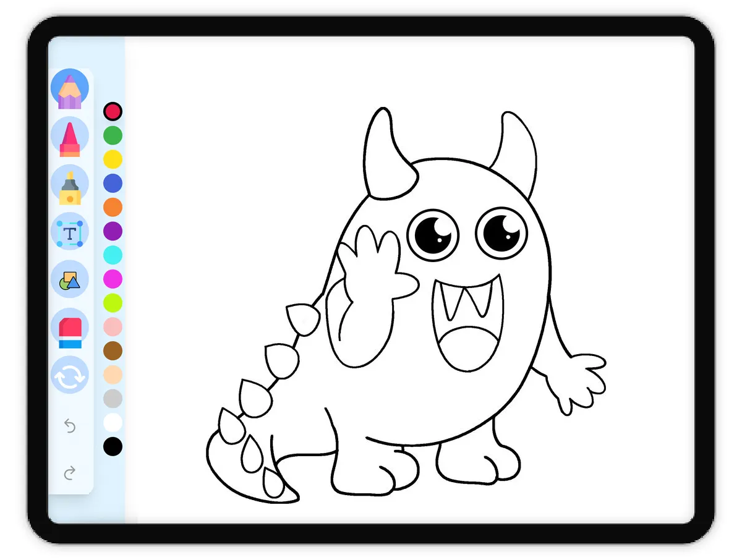Pick the magenta color swatch
Viewport: 742px width, 560px height.
[113, 279]
